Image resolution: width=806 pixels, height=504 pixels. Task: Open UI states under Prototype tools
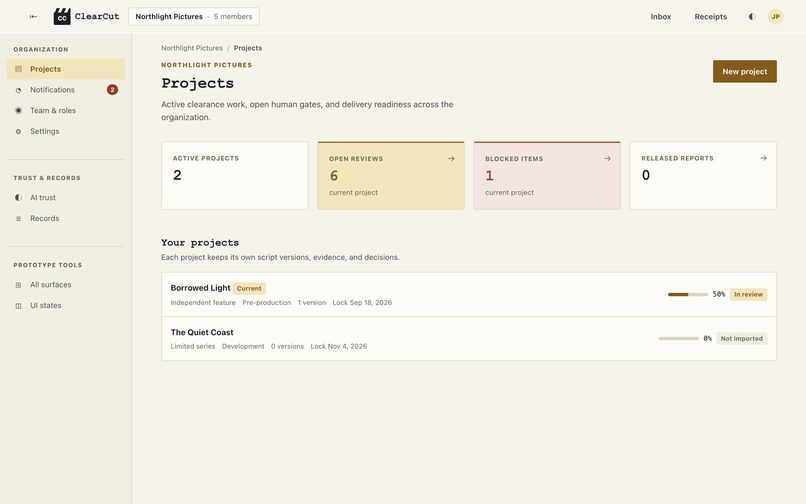coord(66,305)
